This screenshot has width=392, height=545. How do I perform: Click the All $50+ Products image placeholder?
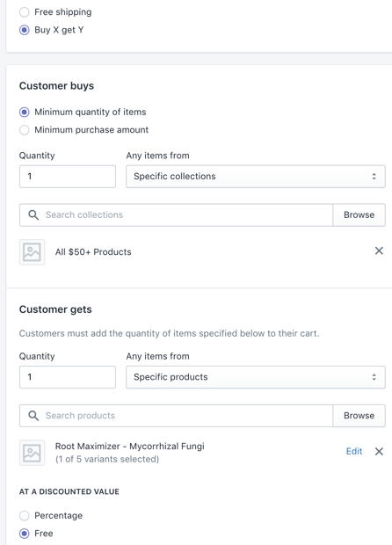32,252
